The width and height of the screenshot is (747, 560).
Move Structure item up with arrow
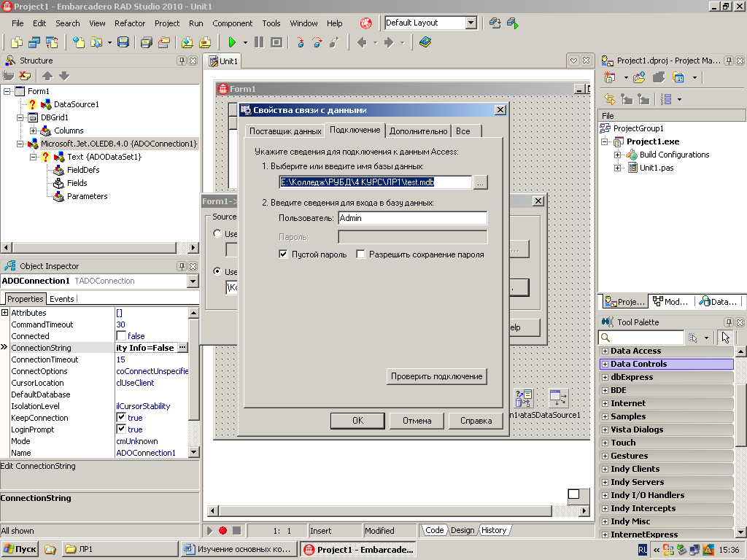(x=47, y=75)
